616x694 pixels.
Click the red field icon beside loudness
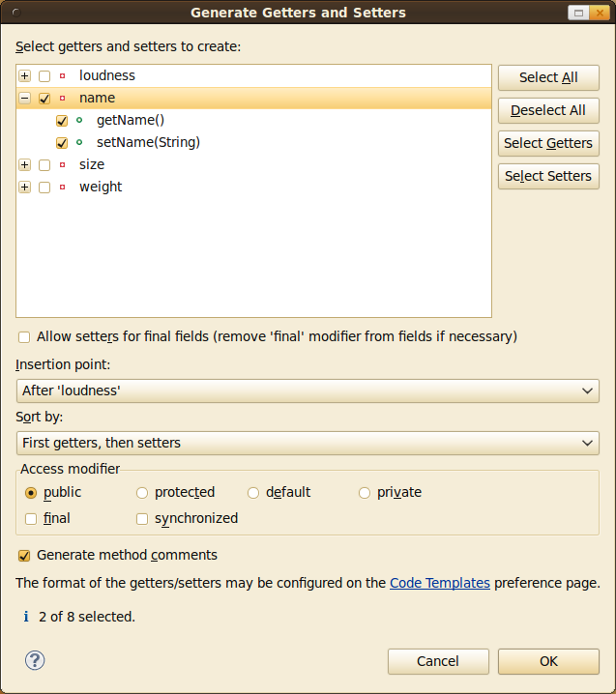[63, 75]
